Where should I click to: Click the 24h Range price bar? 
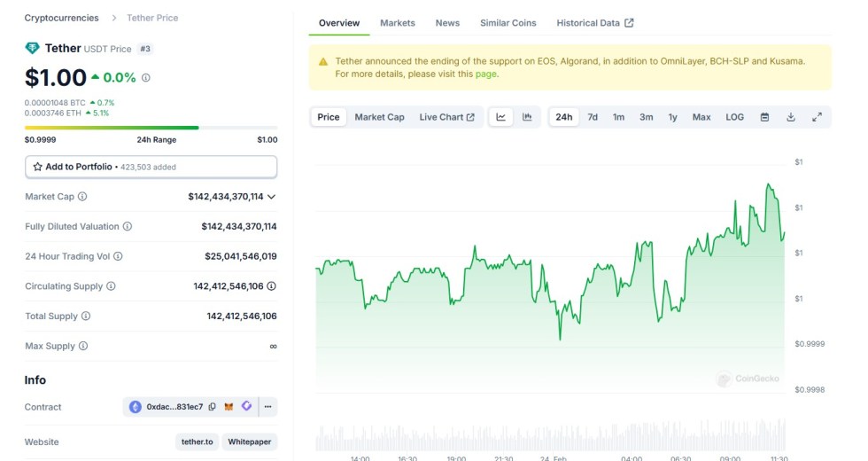(x=151, y=128)
